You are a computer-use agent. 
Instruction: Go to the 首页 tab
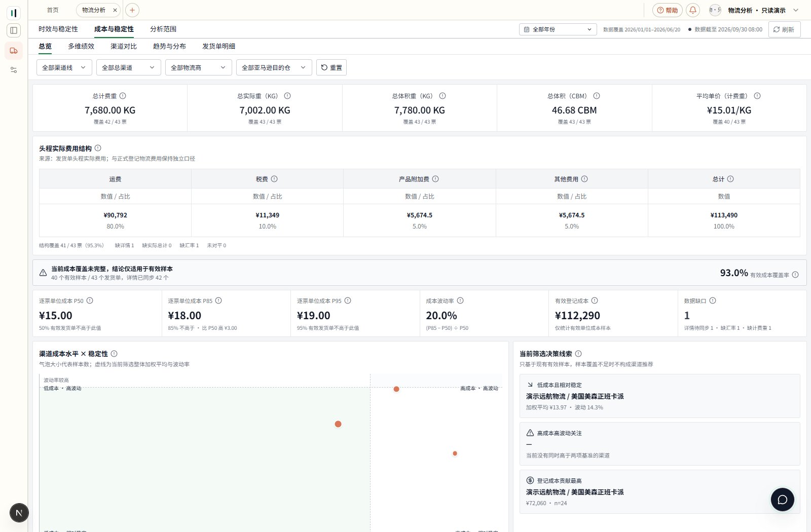(53, 10)
